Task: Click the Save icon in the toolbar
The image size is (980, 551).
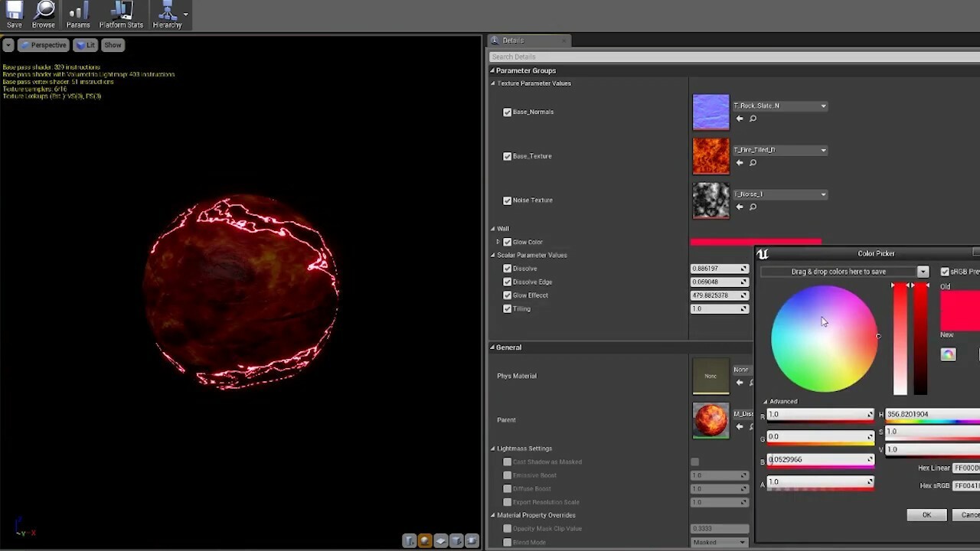Action: 14,14
